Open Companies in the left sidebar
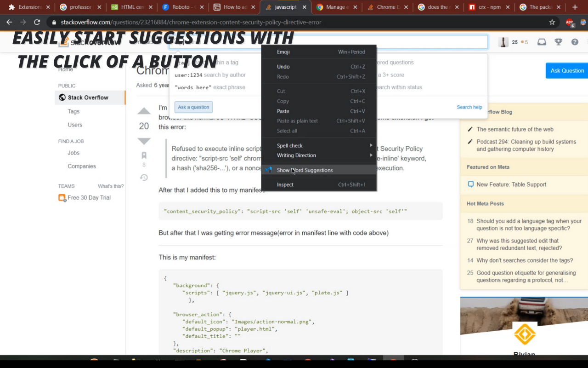The image size is (588, 368). 82,166
